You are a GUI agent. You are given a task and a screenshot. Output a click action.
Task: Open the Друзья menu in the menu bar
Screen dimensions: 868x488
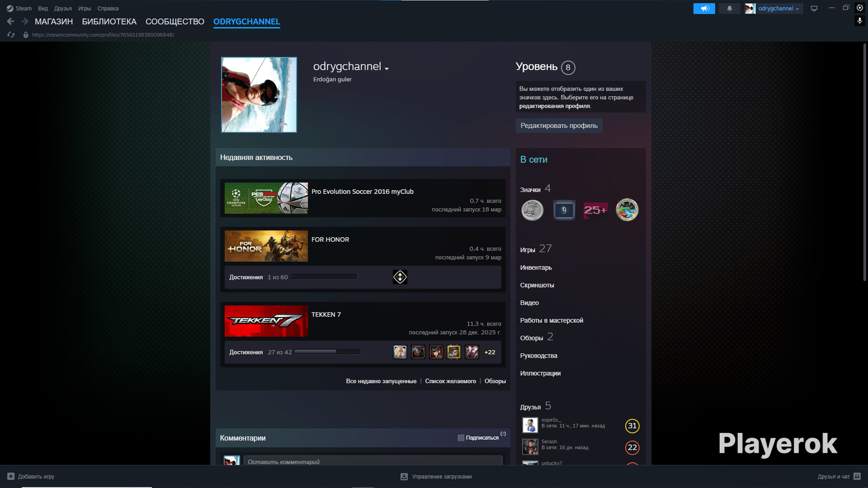pos(63,8)
